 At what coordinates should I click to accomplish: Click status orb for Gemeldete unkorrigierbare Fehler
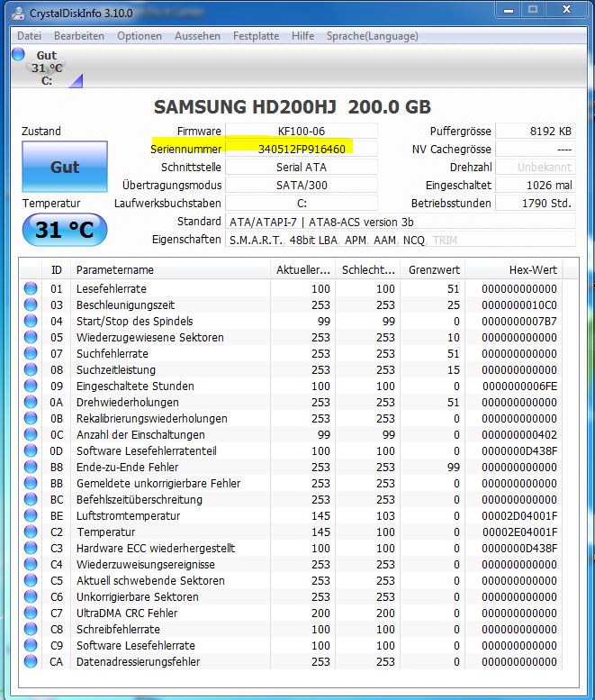(31, 483)
